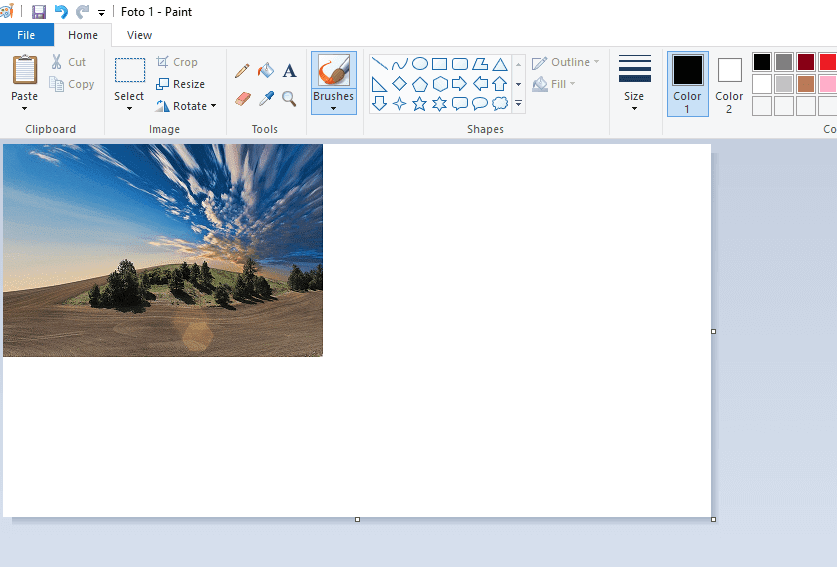Choose the Five-point star shape

[x=420, y=104]
